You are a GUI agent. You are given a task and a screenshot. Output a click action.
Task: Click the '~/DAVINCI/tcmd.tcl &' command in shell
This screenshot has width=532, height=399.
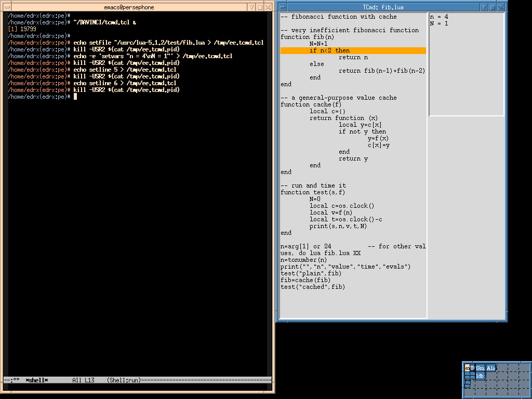(105, 22)
